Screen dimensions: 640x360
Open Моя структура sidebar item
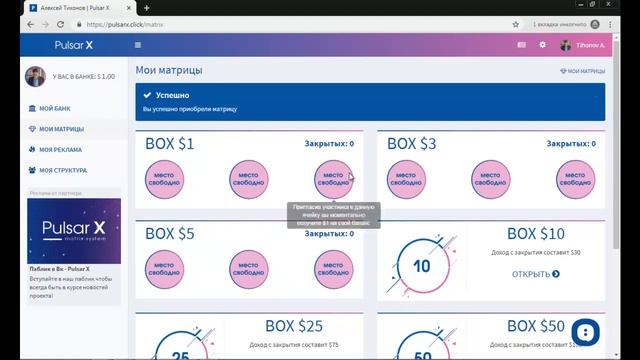[63, 170]
